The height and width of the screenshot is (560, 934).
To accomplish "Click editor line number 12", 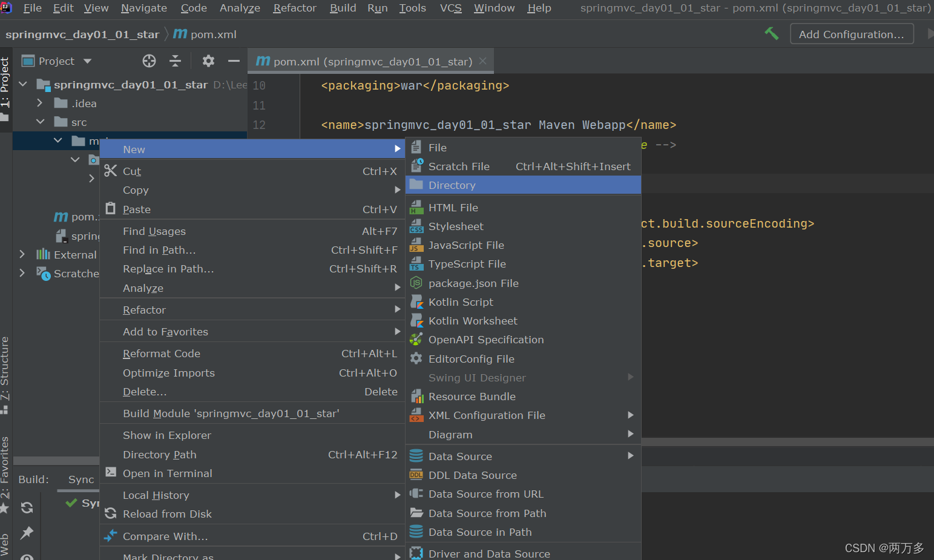I will pyautogui.click(x=259, y=125).
